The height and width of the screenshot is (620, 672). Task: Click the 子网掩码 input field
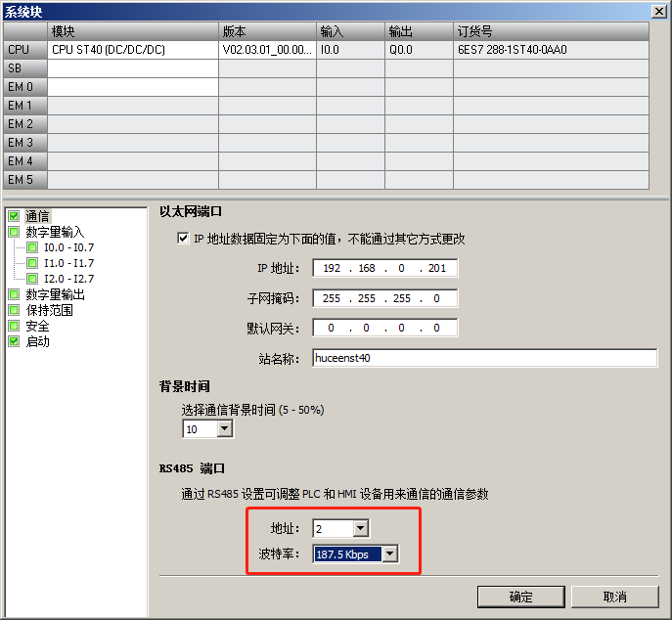click(384, 298)
